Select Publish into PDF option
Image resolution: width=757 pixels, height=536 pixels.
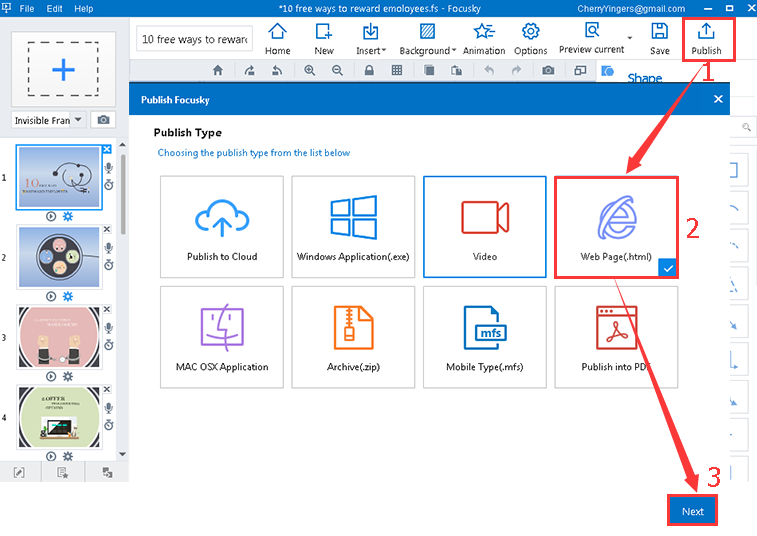click(x=616, y=337)
